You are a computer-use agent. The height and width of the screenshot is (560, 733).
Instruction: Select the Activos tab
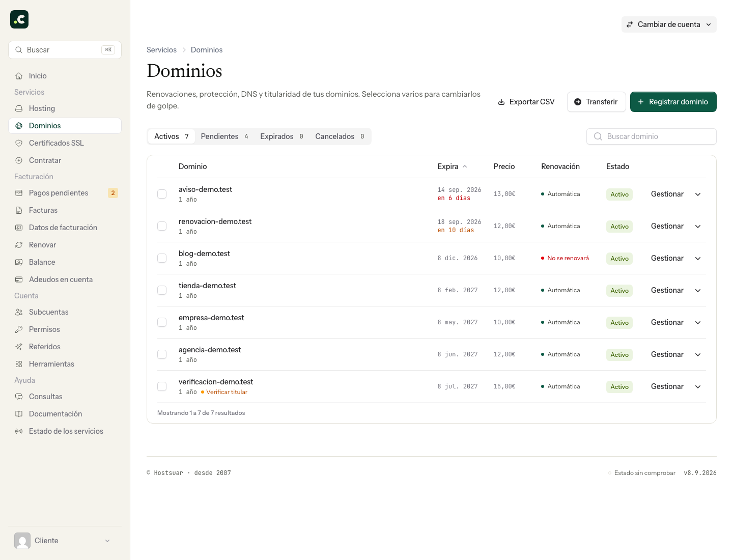[x=172, y=136]
